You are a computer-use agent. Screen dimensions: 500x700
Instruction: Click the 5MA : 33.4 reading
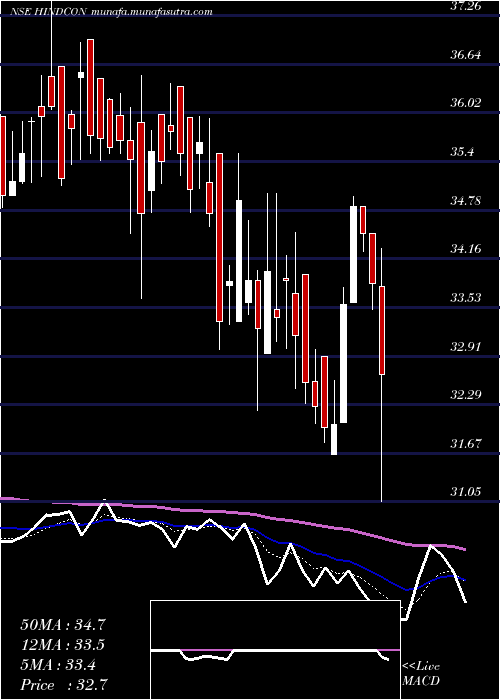[x=58, y=665]
